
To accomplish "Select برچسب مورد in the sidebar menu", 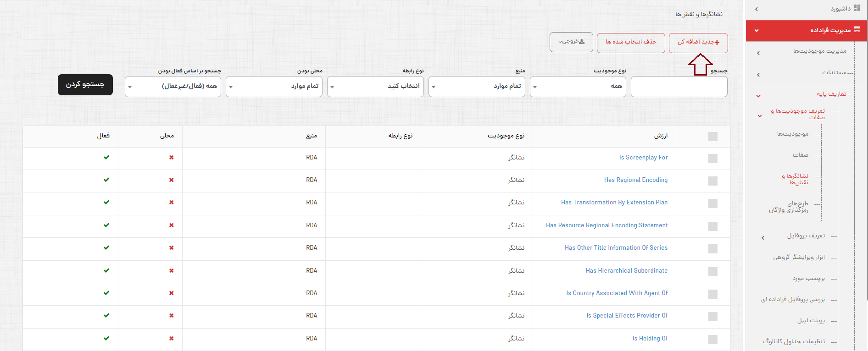I will pos(808,279).
